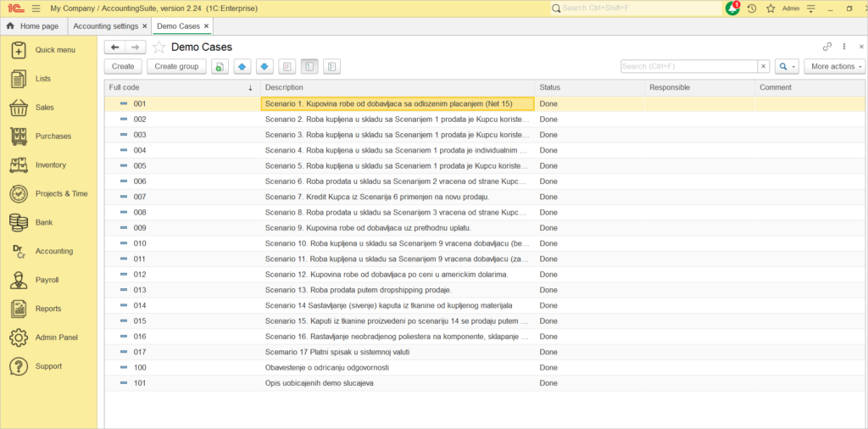This screenshot has height=429, width=868.
Task: Click the favorites star in title bar
Action: pos(771,8)
